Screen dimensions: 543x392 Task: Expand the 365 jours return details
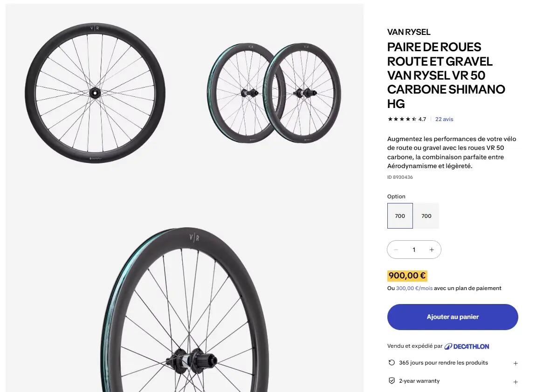(x=516, y=363)
